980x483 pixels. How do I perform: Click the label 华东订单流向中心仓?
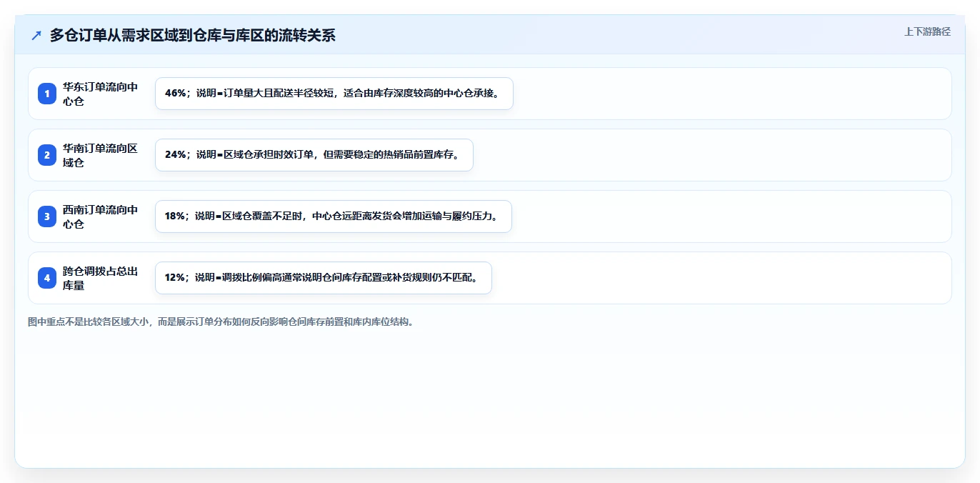100,94
